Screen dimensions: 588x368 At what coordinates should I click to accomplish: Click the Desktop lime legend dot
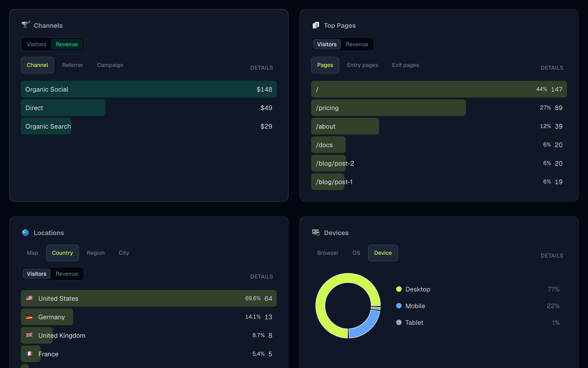pos(399,289)
